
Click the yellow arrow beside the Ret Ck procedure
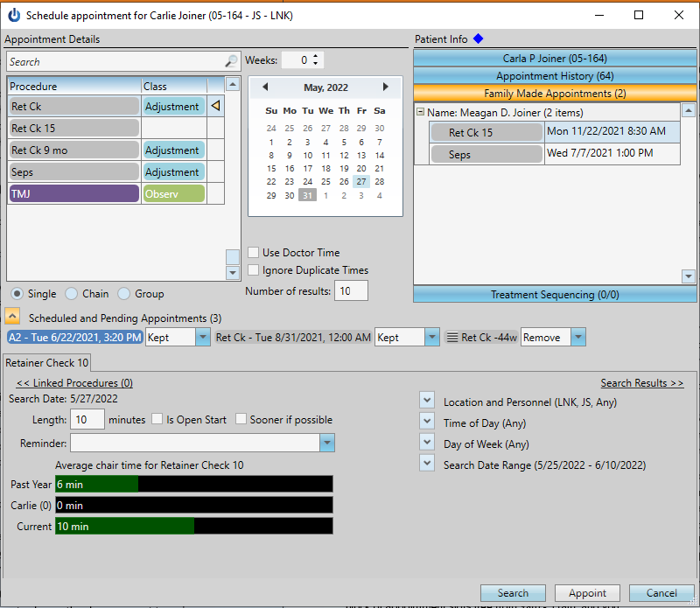tap(217, 106)
